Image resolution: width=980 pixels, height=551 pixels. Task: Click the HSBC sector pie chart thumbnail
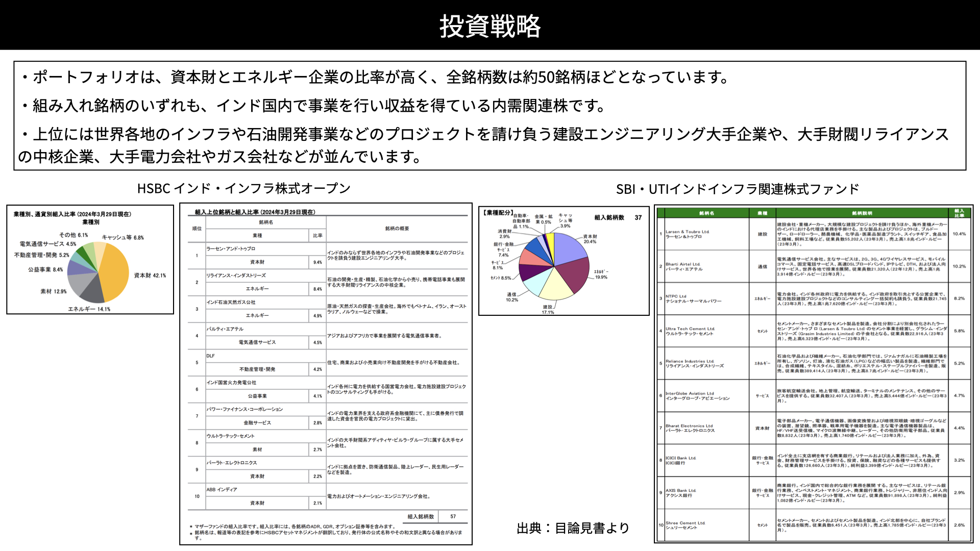click(x=90, y=260)
